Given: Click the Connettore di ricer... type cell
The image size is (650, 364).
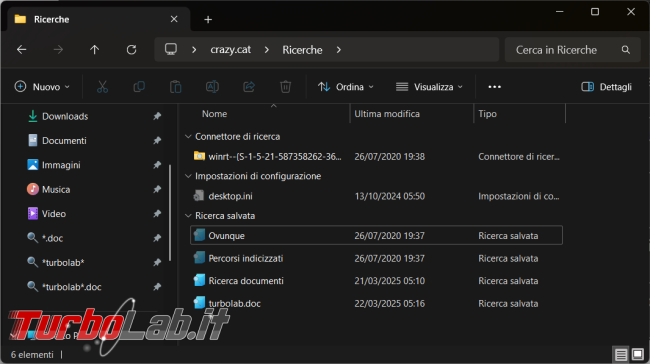Looking at the screenshot, I should click(519, 157).
